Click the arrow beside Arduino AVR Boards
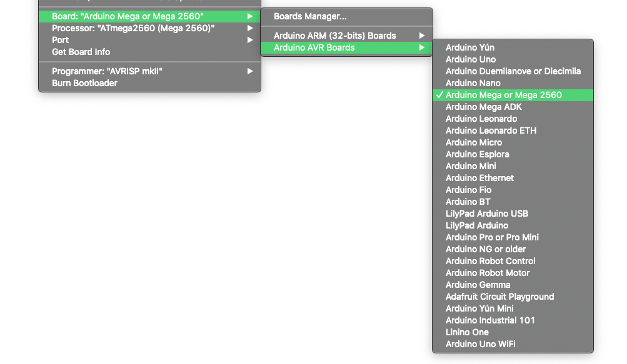This screenshot has width=627, height=364. point(422,47)
